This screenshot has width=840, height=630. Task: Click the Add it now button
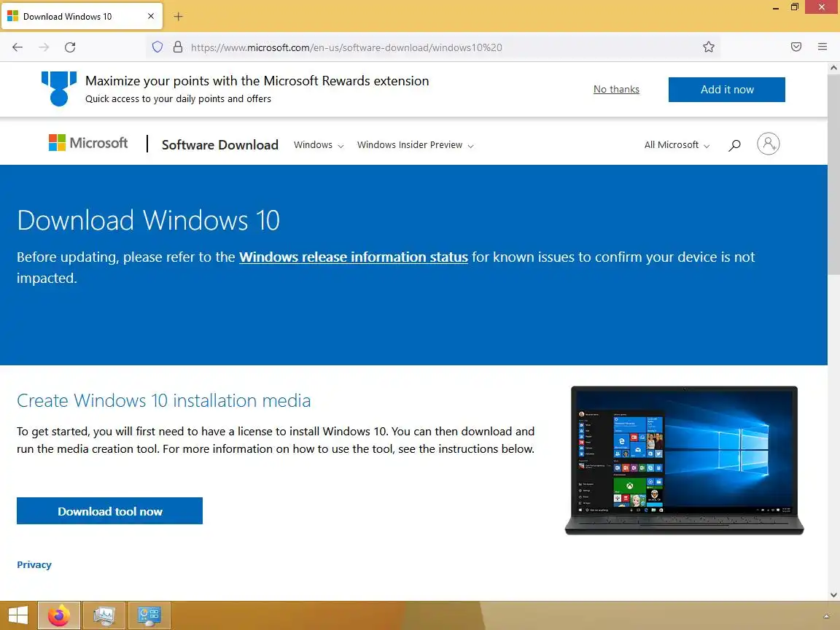pyautogui.click(x=726, y=90)
